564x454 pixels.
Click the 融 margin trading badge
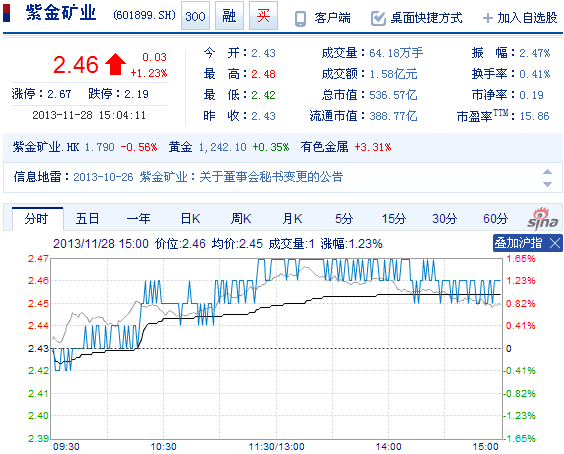point(229,16)
